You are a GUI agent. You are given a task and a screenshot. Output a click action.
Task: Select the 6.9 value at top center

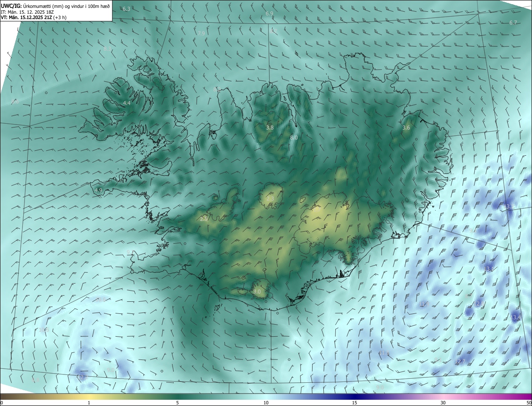pos(269,14)
